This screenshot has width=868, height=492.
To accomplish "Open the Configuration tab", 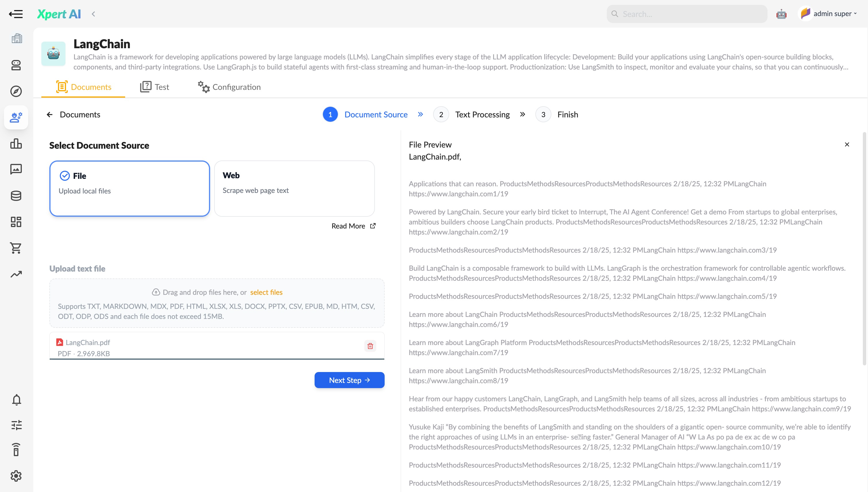I will tap(229, 87).
